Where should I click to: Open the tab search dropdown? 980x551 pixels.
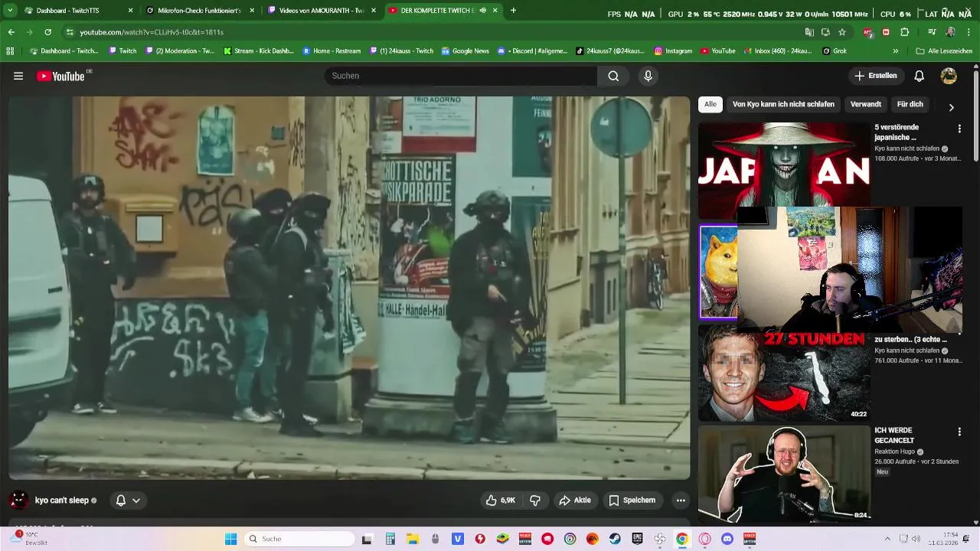pos(10,11)
